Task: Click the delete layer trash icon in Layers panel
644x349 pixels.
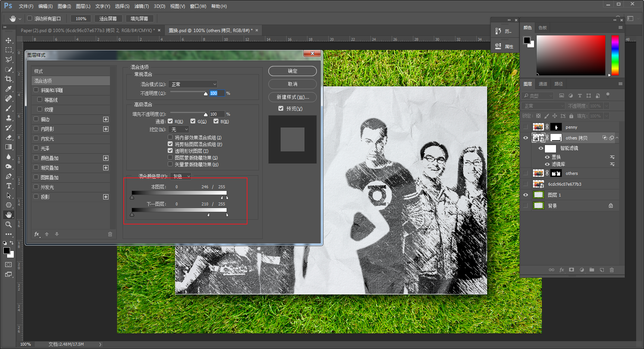Action: point(612,270)
